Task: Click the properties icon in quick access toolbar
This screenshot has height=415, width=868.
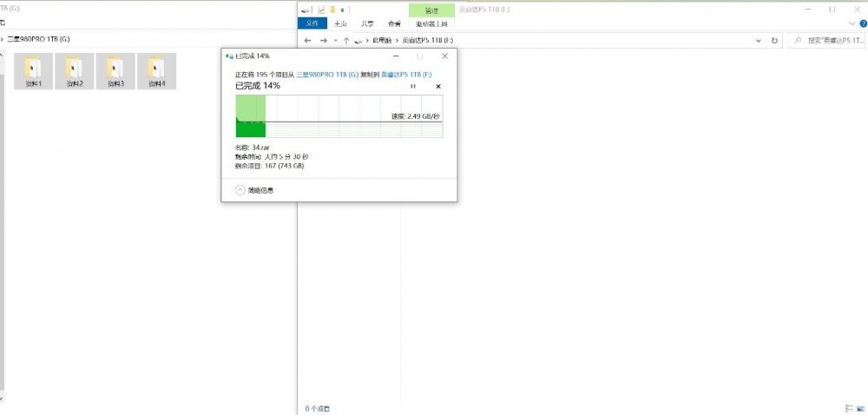Action: pos(321,10)
